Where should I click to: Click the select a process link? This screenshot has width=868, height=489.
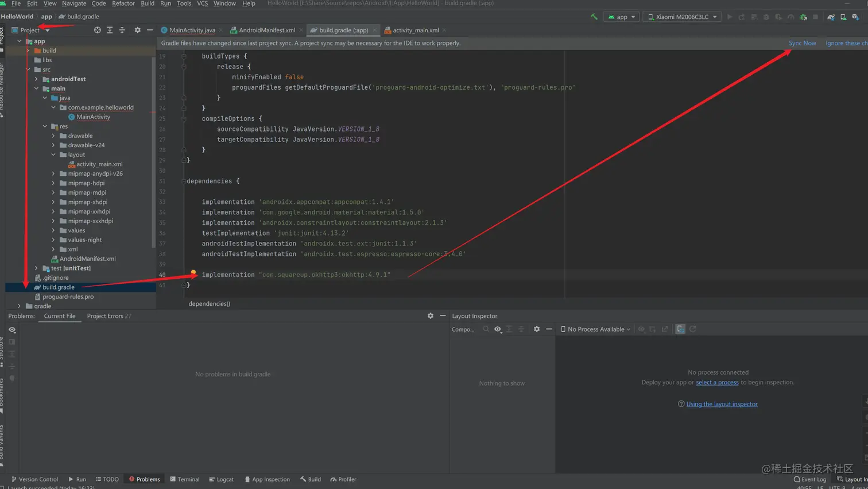coord(717,382)
